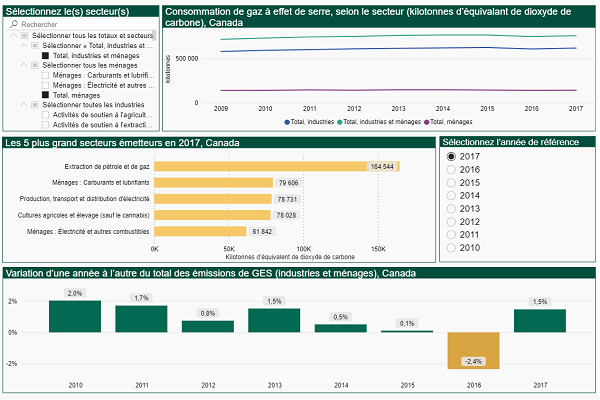The height and width of the screenshot is (400, 600).
Task: Check 'Ménages : Carburants et lubrifiants' checkbox
Action: [x=46, y=75]
